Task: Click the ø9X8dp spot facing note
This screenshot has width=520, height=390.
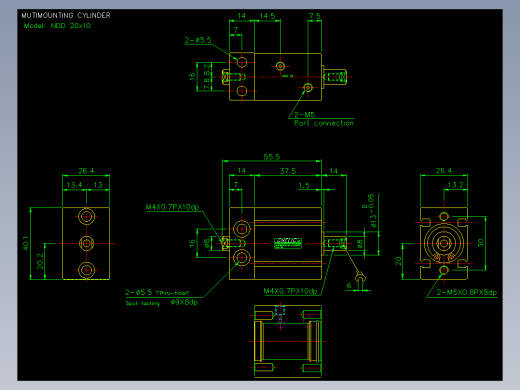Action: pyautogui.click(x=184, y=302)
